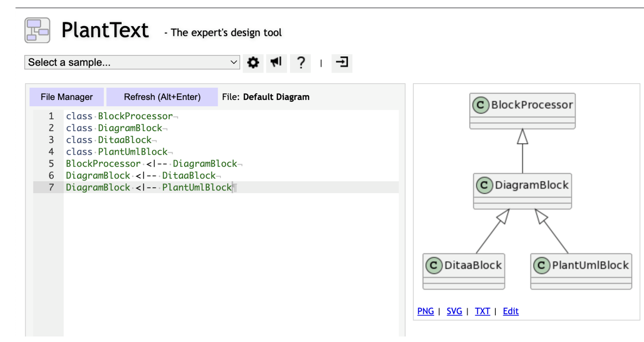Click Refresh (Alt+Enter) button

[162, 97]
